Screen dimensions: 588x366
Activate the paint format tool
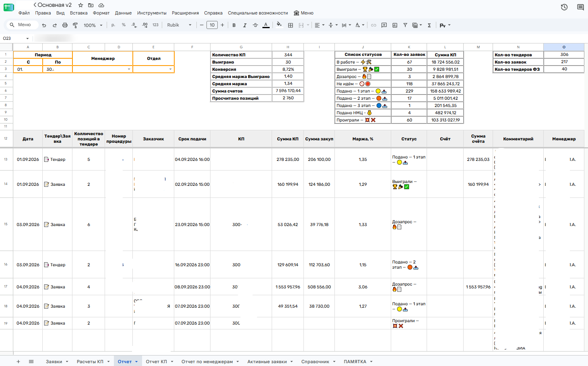[75, 25]
